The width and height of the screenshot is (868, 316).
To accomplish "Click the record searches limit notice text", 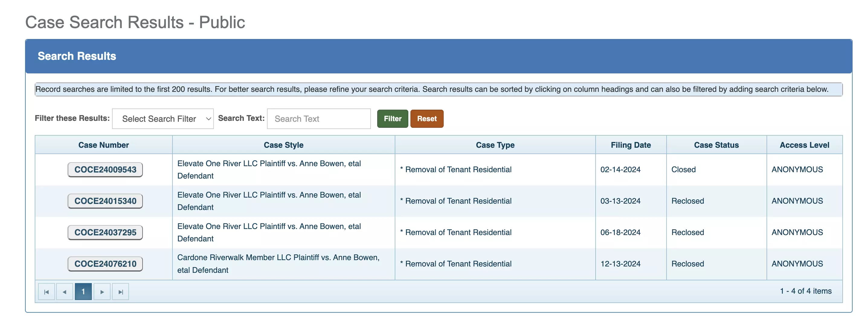I will pos(432,89).
